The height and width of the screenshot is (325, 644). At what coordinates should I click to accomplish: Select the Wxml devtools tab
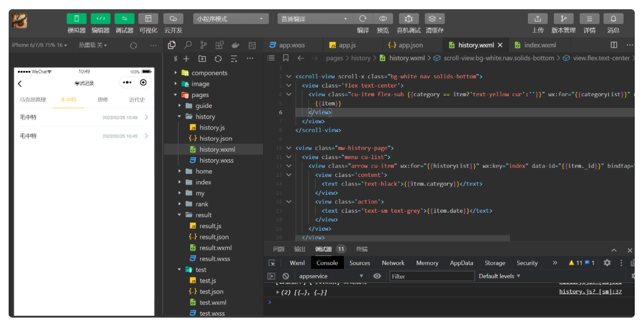coord(297,263)
